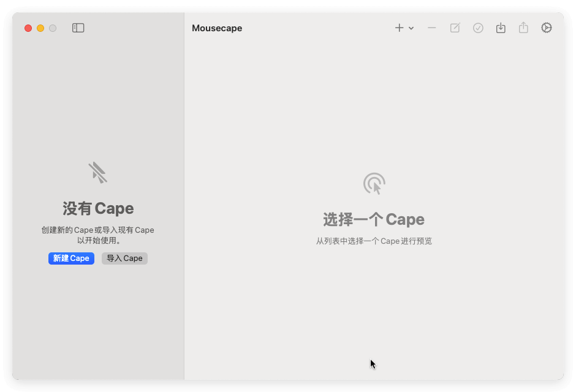Click the 选择一个 Cape heading
Viewport: 576px width, 392px height.
coord(374,219)
